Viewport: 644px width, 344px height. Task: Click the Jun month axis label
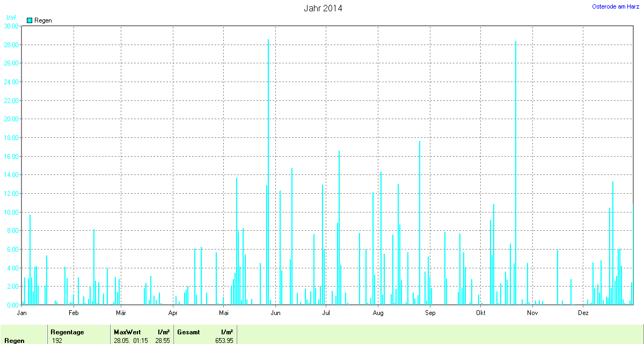[275, 312]
